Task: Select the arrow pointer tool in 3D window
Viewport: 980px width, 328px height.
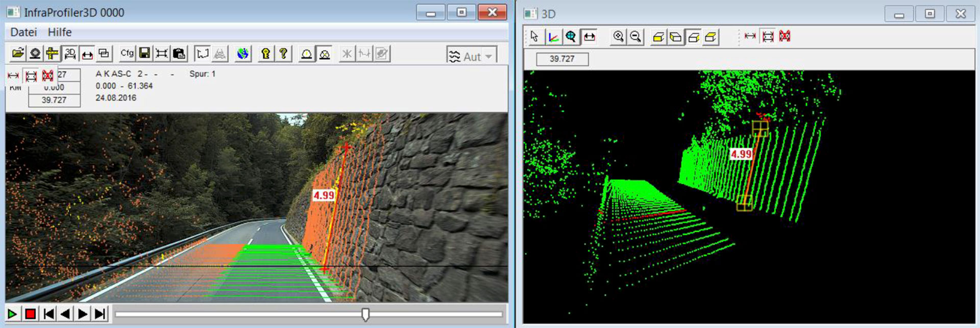Action: point(534,37)
